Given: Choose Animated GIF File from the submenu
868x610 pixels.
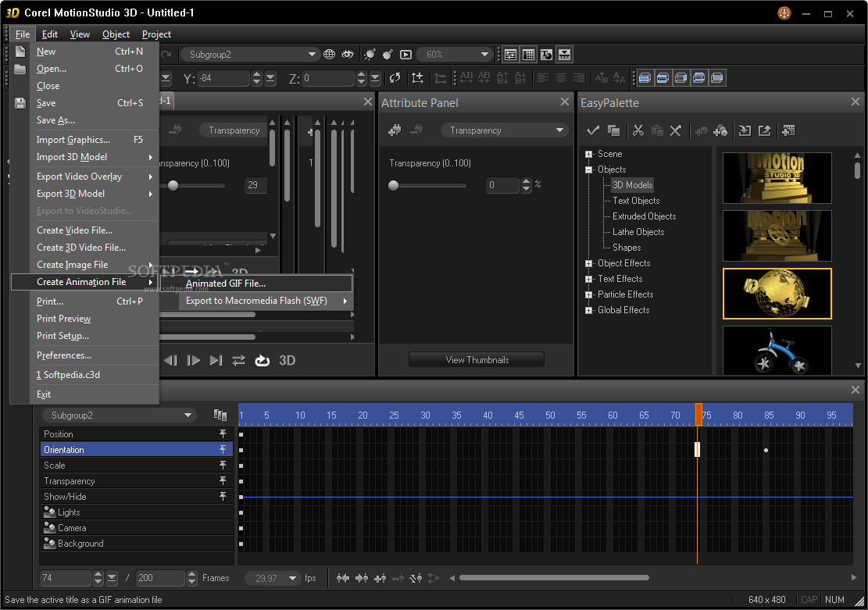Looking at the screenshot, I should [255, 284].
